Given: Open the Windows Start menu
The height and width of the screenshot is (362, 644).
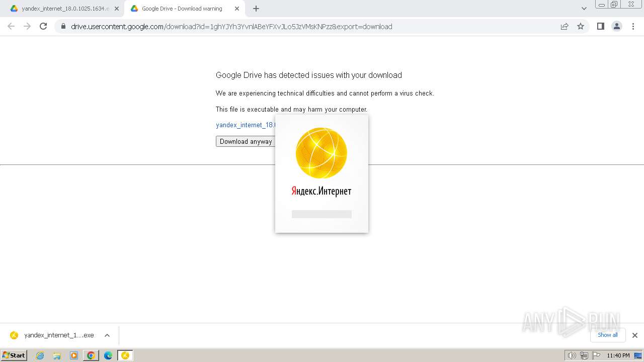Looking at the screenshot, I should [14, 355].
